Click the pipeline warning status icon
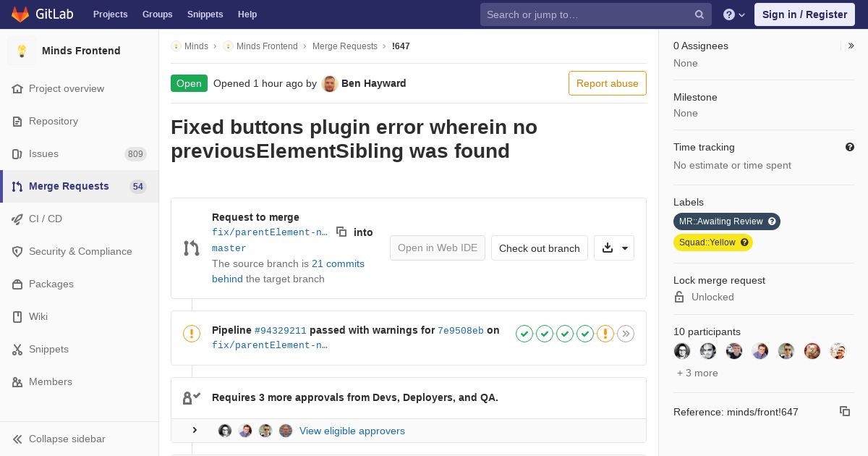Viewport: 868px width, 456px height. (192, 334)
